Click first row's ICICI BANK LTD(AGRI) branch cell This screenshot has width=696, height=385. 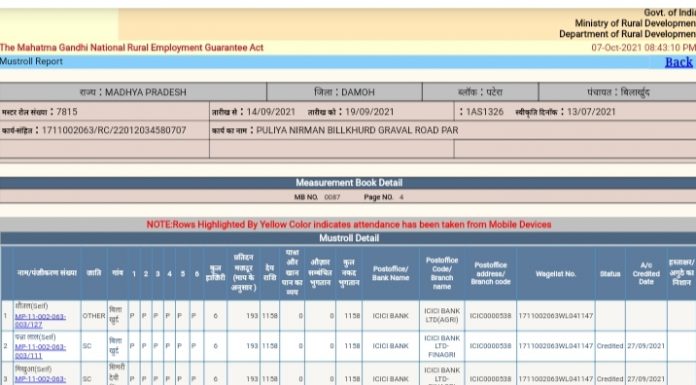[442, 315]
